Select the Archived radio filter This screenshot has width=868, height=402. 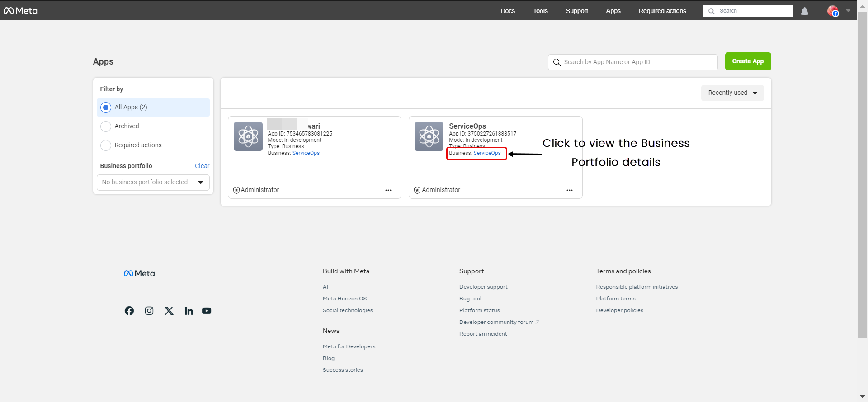(106, 126)
